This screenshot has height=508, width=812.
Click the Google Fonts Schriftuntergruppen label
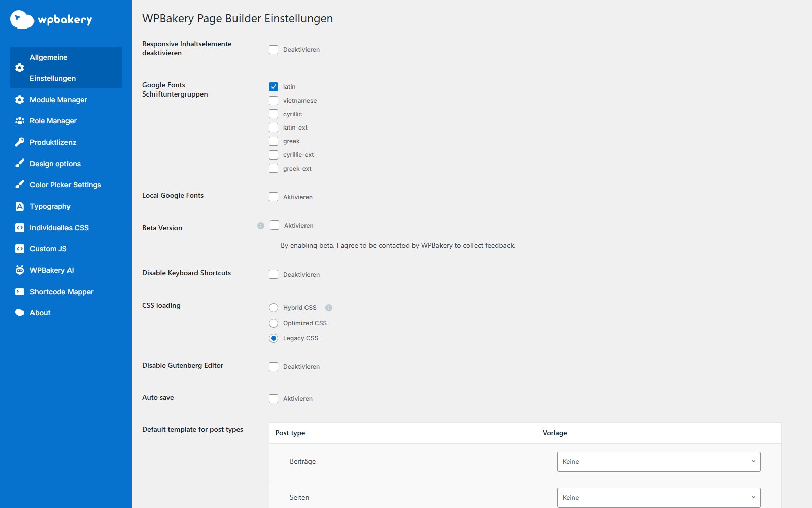[x=175, y=89]
